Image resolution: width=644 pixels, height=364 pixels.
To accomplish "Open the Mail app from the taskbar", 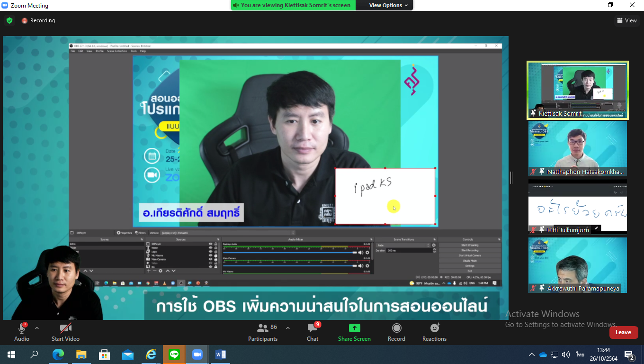I will click(127, 354).
